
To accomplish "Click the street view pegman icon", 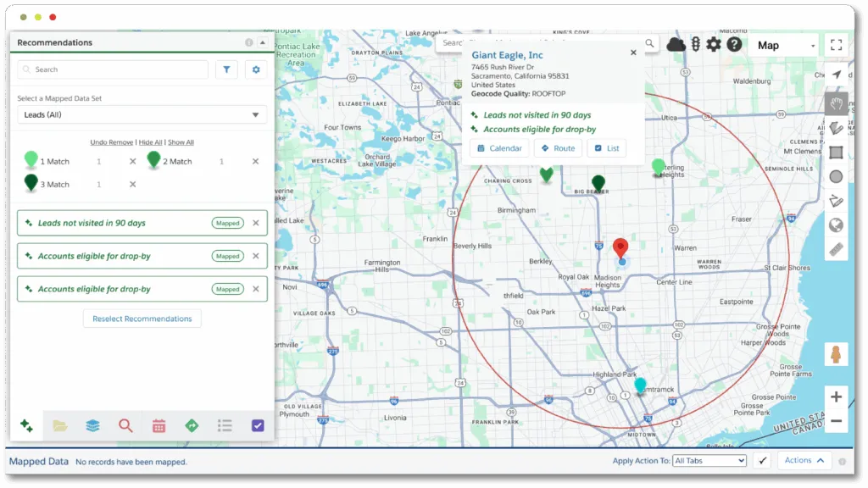I will (x=836, y=354).
